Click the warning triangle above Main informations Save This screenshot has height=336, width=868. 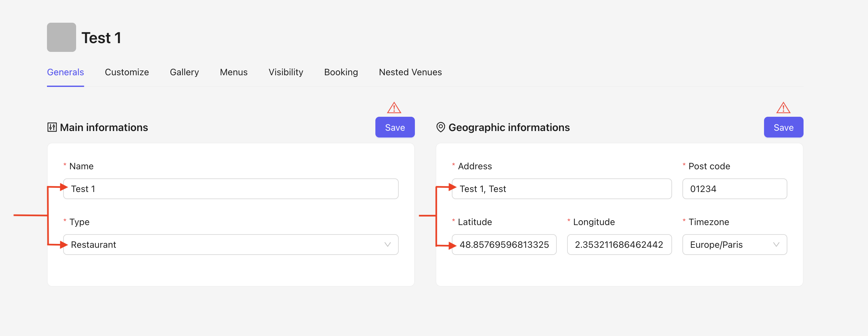pos(394,108)
